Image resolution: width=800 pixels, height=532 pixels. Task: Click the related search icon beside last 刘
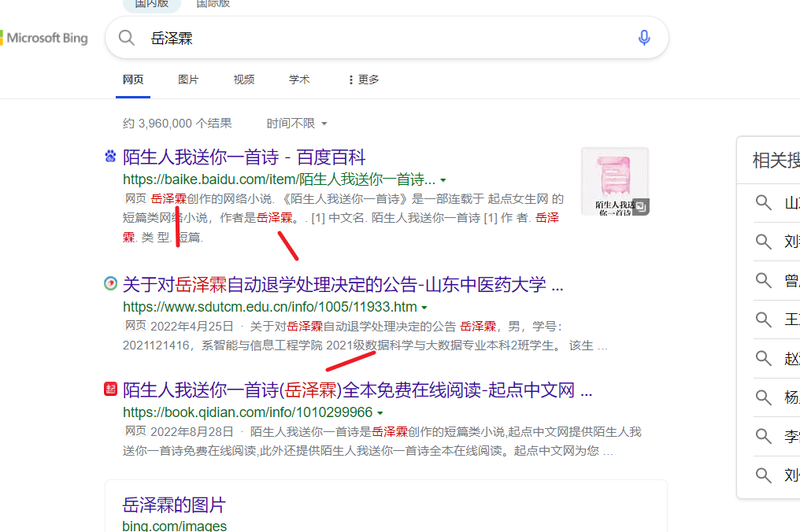(763, 475)
